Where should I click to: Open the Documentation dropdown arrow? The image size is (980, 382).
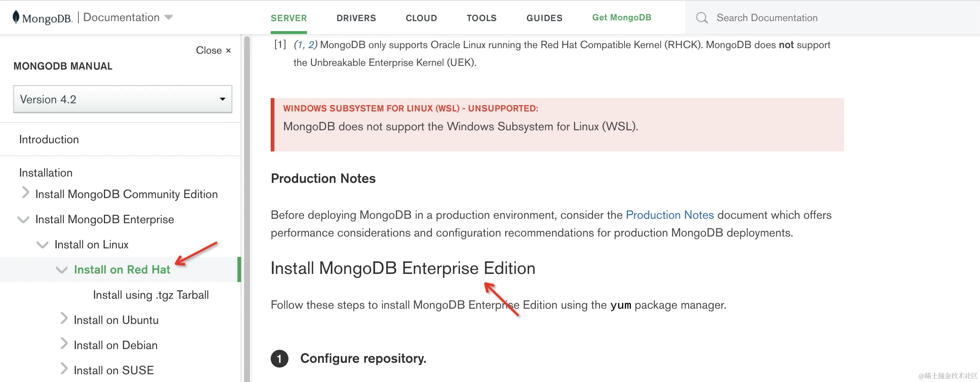click(169, 17)
